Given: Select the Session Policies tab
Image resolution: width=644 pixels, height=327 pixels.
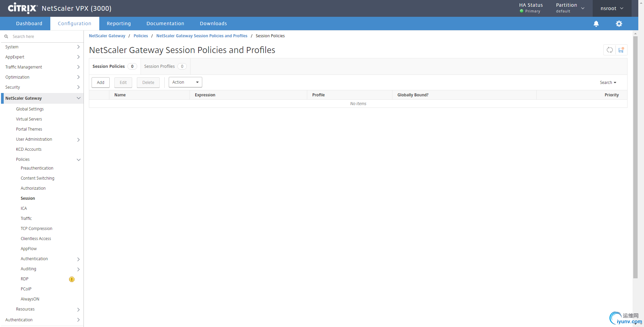Looking at the screenshot, I should pyautogui.click(x=115, y=66).
